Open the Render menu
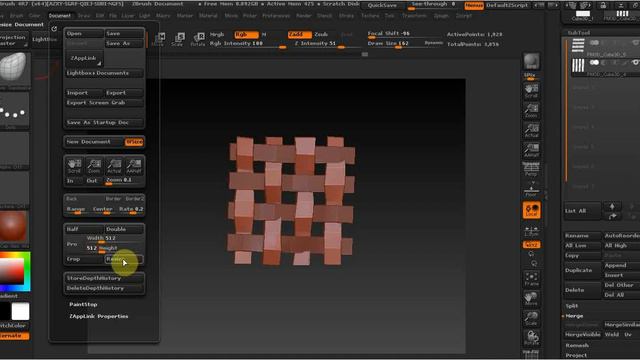 (x=304, y=16)
